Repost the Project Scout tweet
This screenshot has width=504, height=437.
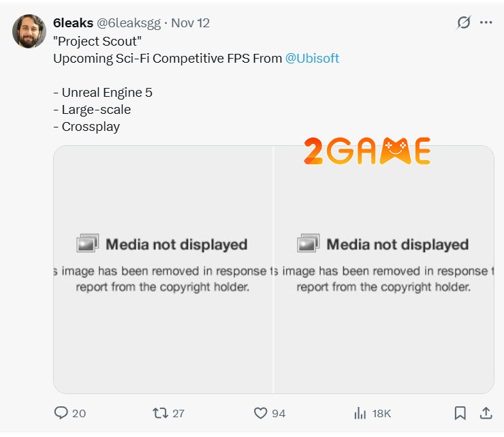(x=160, y=412)
